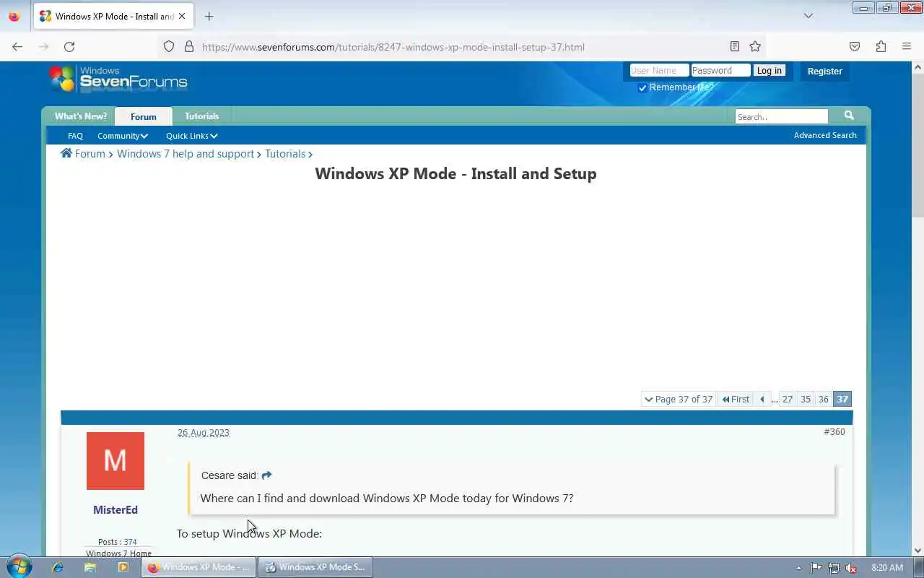Viewport: 924px width, 578px height.
Task: Expand the Community dropdown menu
Action: [123, 136]
